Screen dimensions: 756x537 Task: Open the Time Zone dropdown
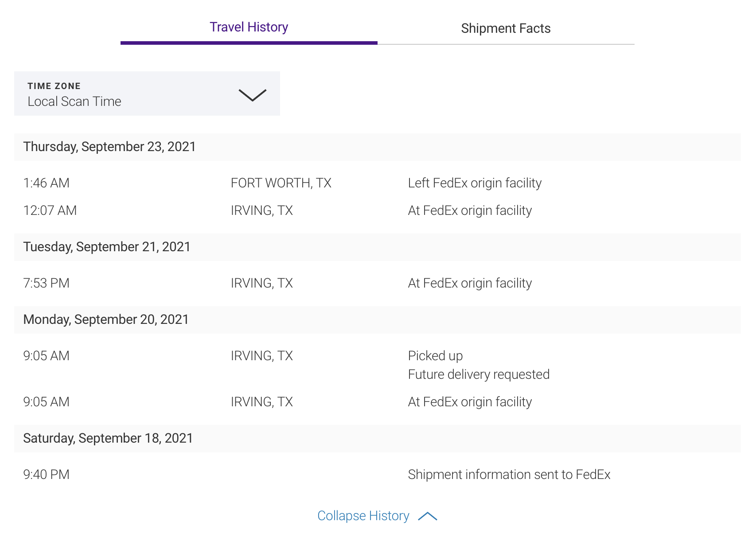(x=147, y=93)
